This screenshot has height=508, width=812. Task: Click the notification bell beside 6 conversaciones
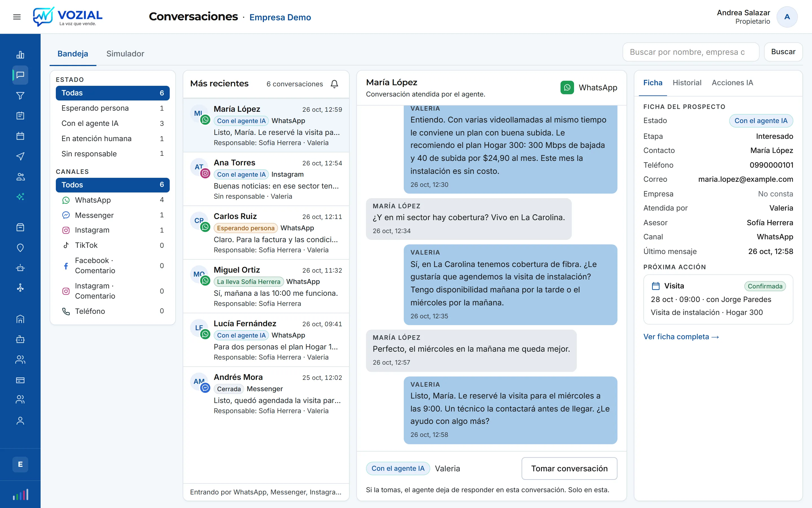(334, 84)
